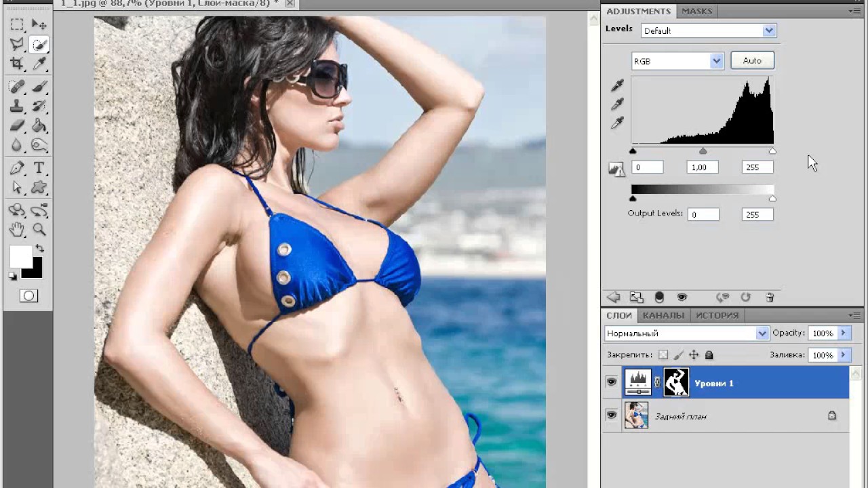Viewport: 868px width, 488px height.
Task: Select the 3D Orbit camera tool
Action: click(39, 210)
